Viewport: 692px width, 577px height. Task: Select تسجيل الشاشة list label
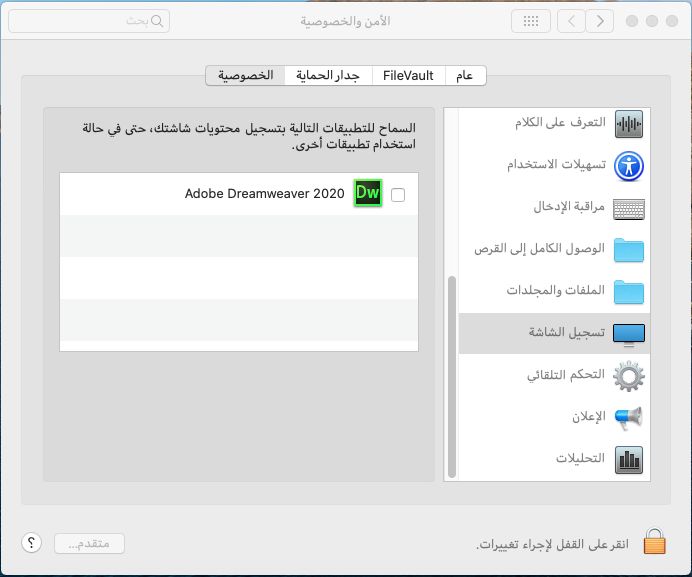(x=567, y=332)
